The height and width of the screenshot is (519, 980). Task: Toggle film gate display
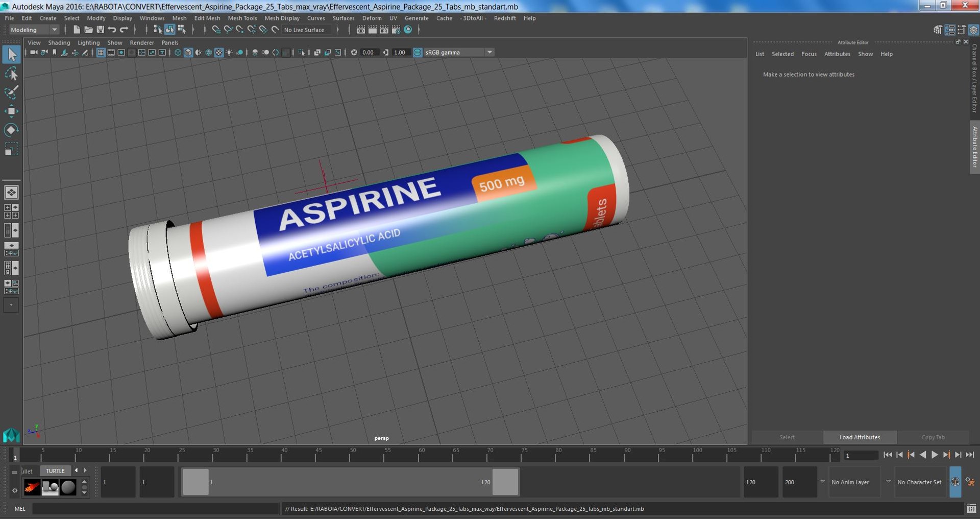point(111,53)
